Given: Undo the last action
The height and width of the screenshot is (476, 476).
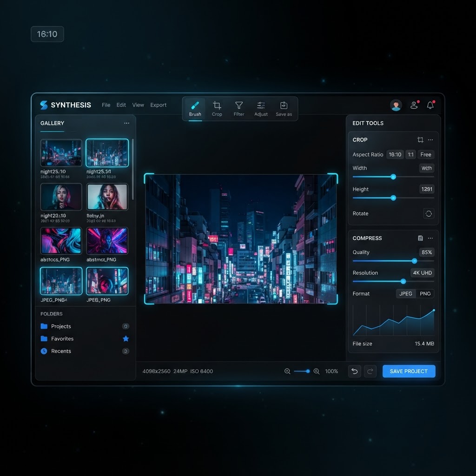Looking at the screenshot, I should pyautogui.click(x=354, y=371).
